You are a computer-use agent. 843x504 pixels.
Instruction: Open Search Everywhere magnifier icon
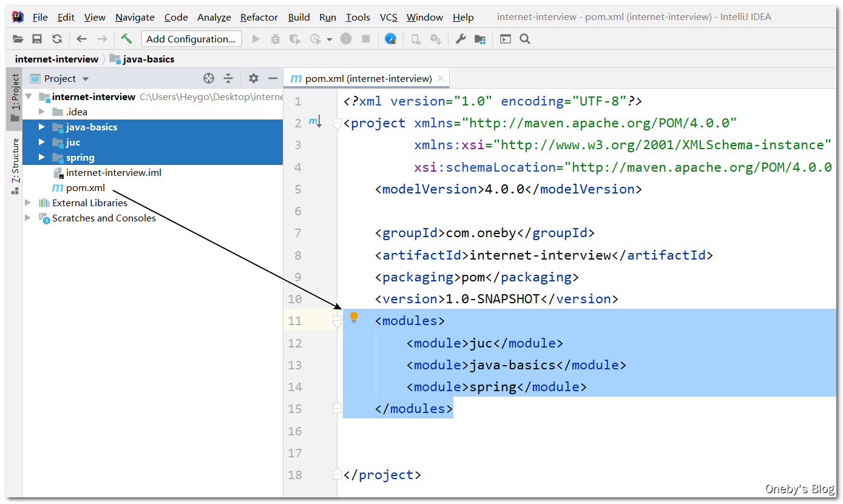click(525, 39)
